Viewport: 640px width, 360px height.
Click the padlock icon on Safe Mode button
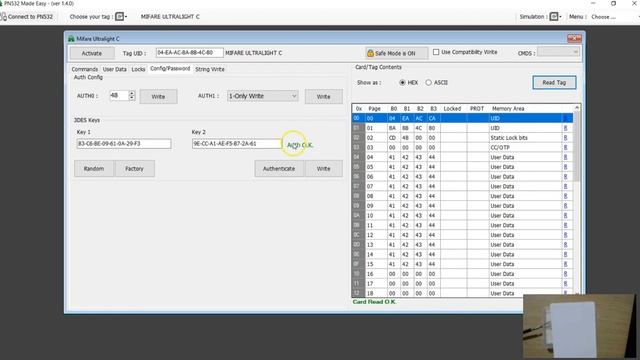point(370,53)
